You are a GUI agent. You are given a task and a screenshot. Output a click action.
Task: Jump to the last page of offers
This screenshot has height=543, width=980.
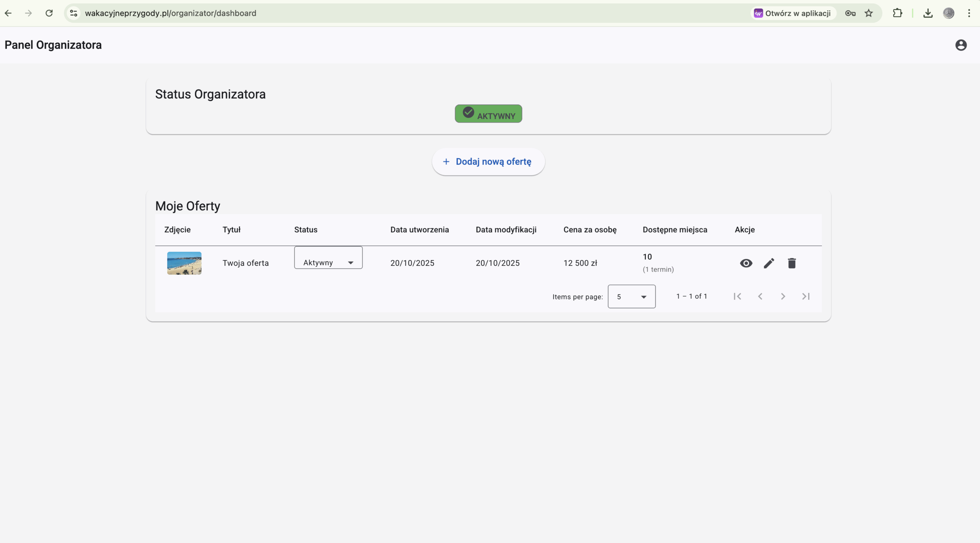click(805, 296)
